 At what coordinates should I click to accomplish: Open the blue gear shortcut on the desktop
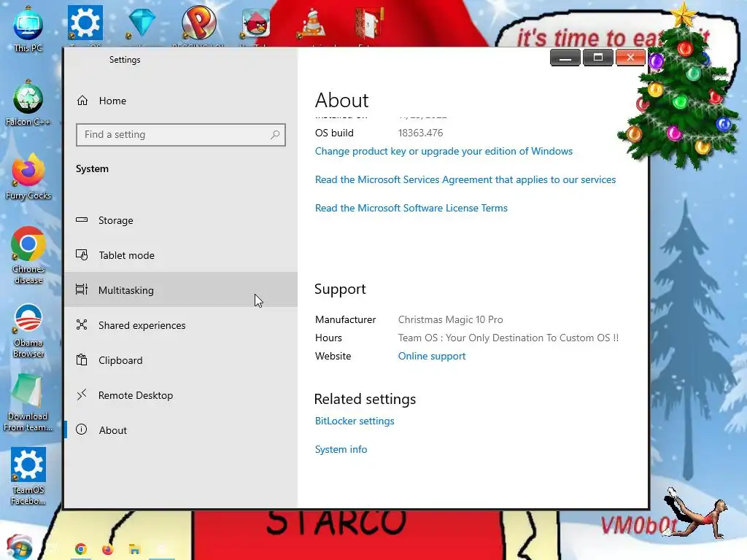click(85, 23)
